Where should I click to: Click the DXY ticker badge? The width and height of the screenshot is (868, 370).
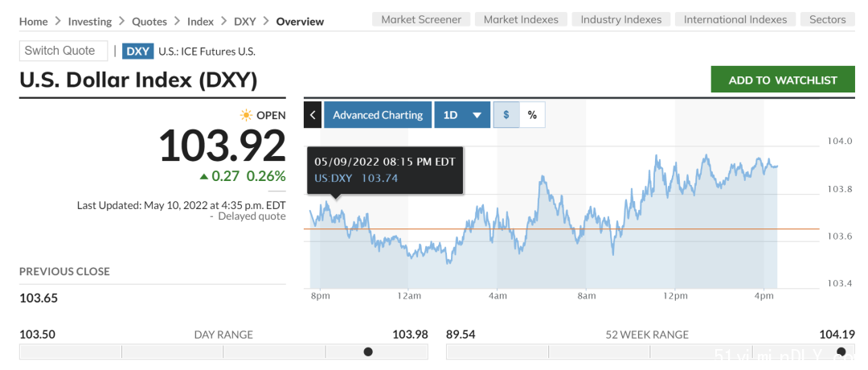click(x=138, y=51)
